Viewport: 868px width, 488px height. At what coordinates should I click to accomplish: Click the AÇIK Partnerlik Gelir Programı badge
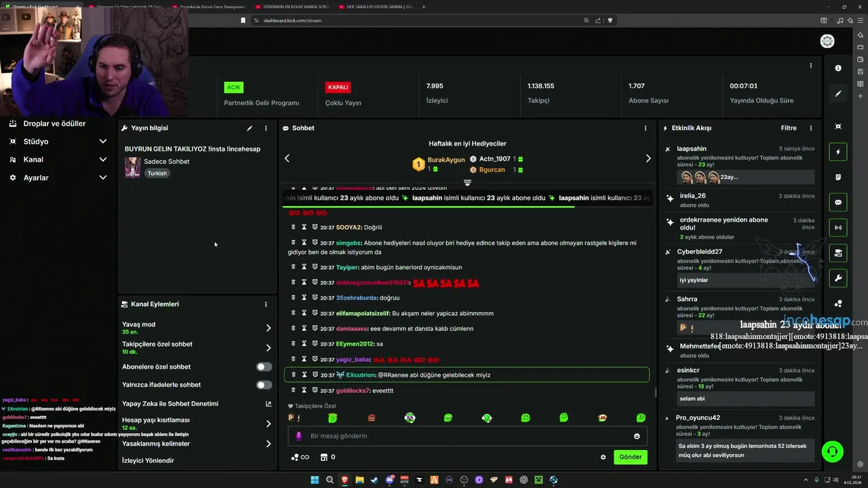click(234, 87)
